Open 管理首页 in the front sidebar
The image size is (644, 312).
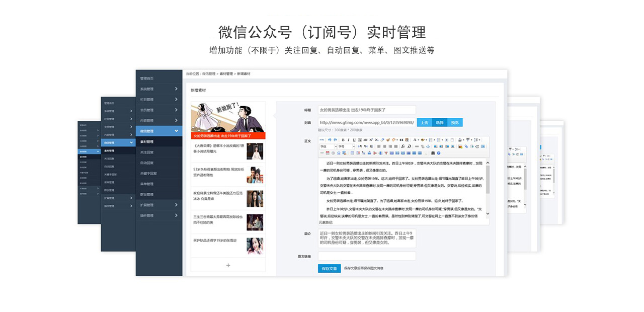tap(159, 79)
